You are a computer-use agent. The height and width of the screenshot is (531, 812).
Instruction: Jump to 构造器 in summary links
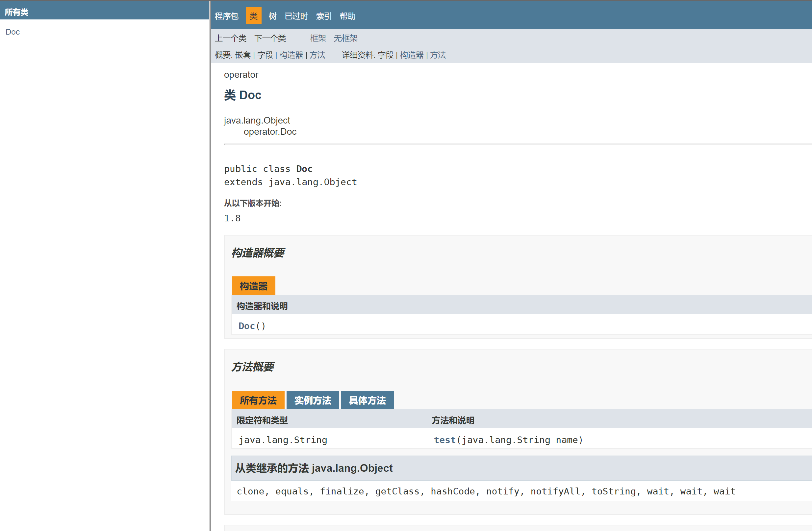291,55
